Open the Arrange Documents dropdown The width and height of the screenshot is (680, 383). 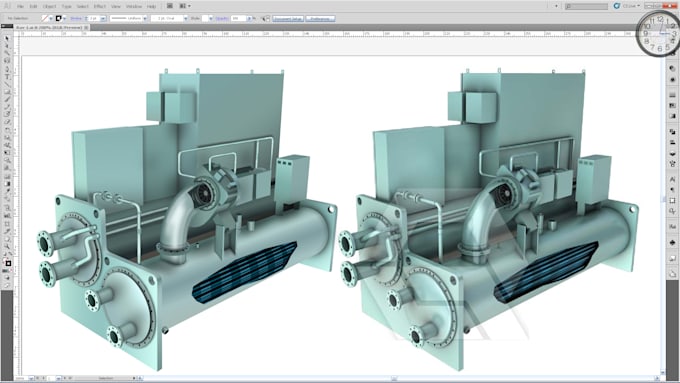pos(184,6)
